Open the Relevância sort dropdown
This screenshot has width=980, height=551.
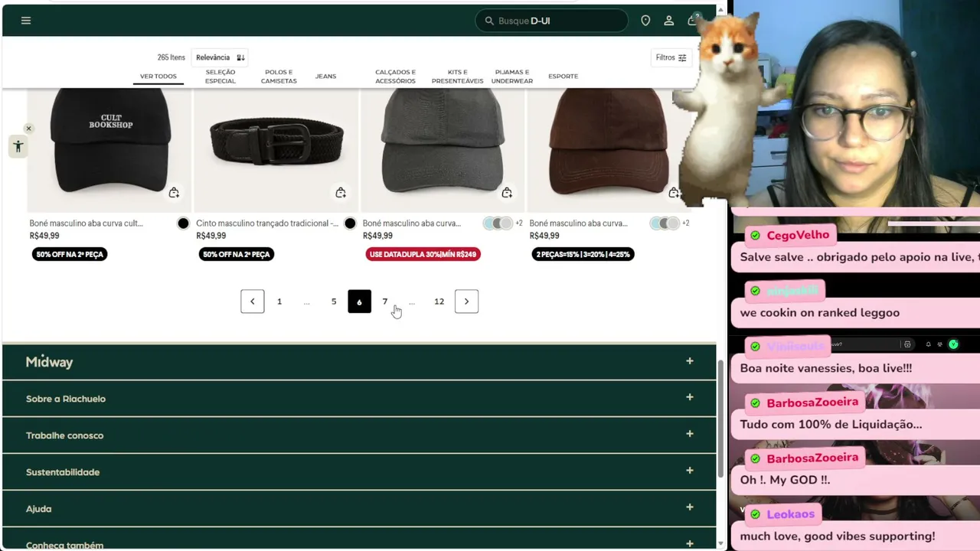[x=220, y=57]
